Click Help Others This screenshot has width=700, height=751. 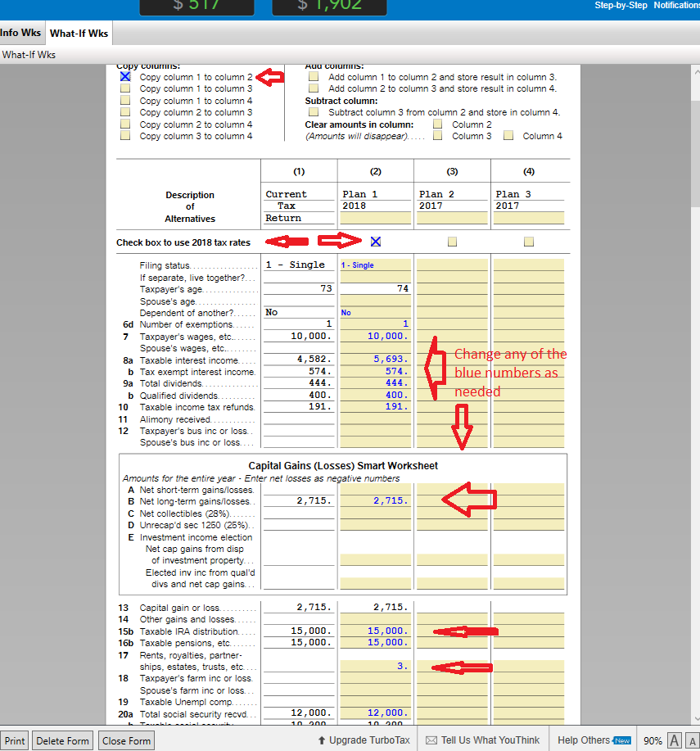(584, 740)
